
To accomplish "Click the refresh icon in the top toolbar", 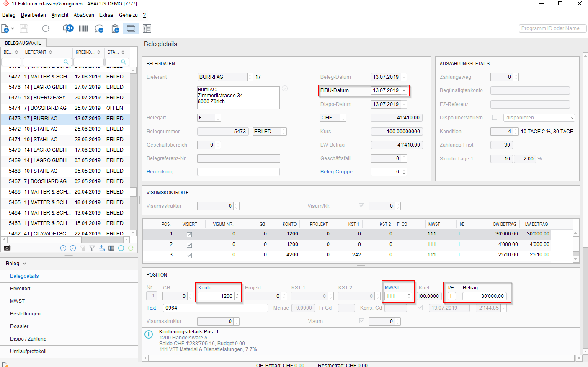I will 46,28.
